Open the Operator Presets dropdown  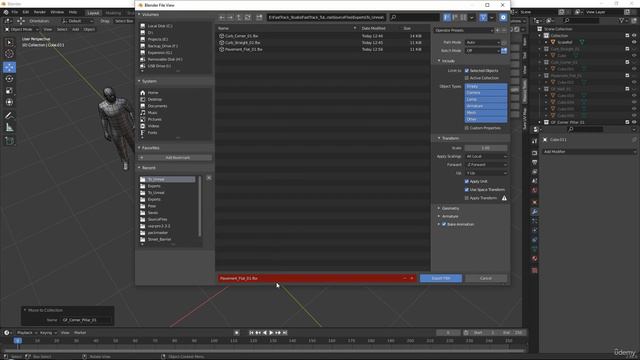tap(463, 30)
